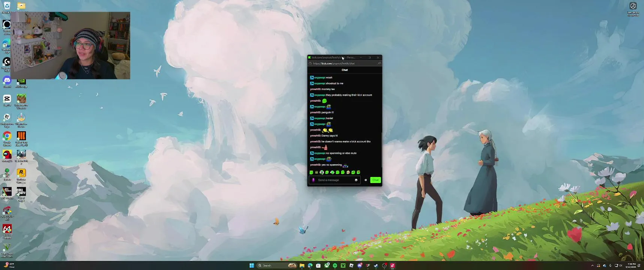Click the taskbar Search box
The image size is (644, 270).
pyautogui.click(x=277, y=265)
